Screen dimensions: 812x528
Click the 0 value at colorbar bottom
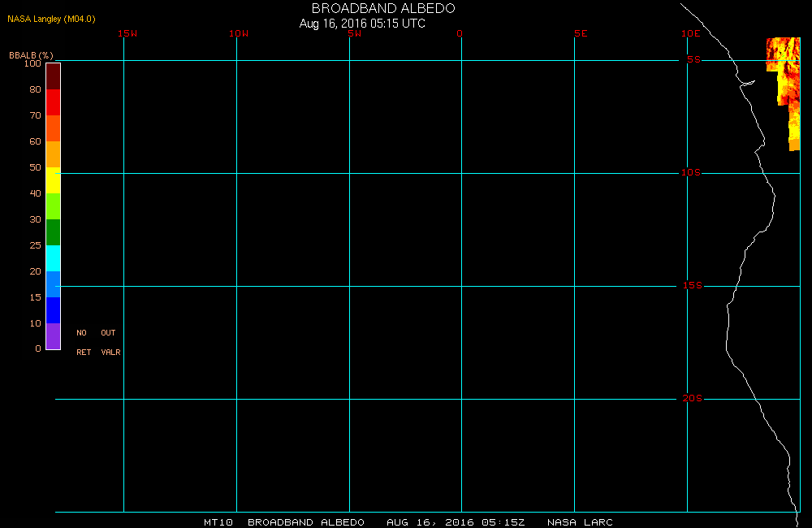(x=38, y=348)
